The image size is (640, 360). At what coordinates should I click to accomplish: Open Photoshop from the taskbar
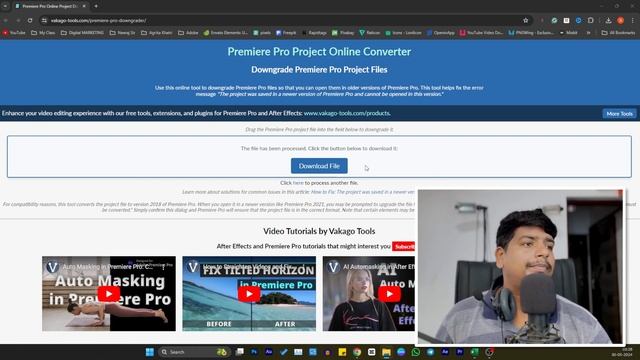[x=254, y=352]
